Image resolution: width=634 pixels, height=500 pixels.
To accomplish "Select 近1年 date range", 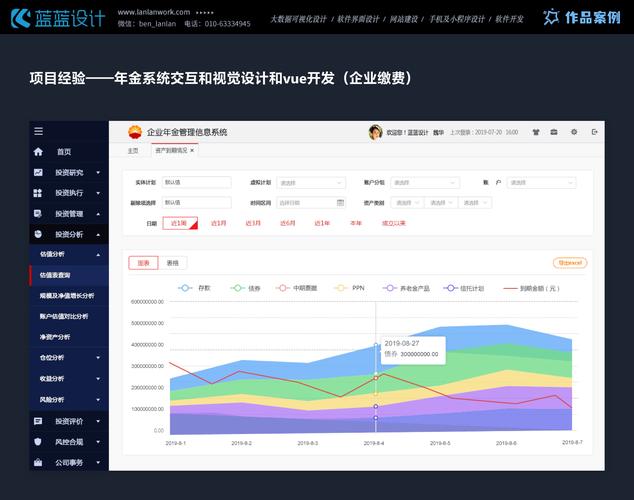I will 322,223.
